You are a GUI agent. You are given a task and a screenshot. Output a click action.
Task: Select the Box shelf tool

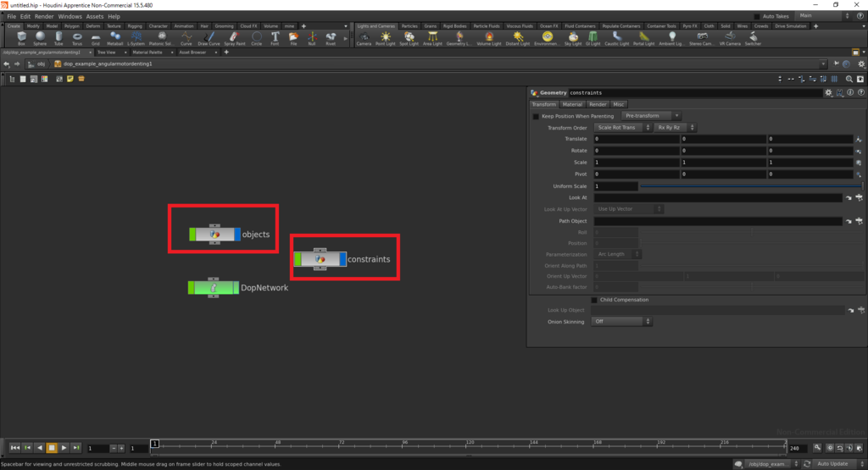[x=21, y=38]
